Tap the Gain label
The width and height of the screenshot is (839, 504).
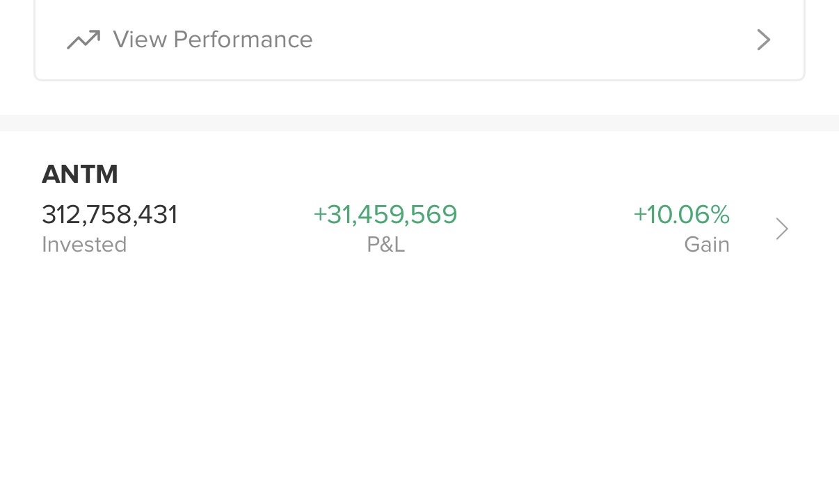tap(706, 245)
